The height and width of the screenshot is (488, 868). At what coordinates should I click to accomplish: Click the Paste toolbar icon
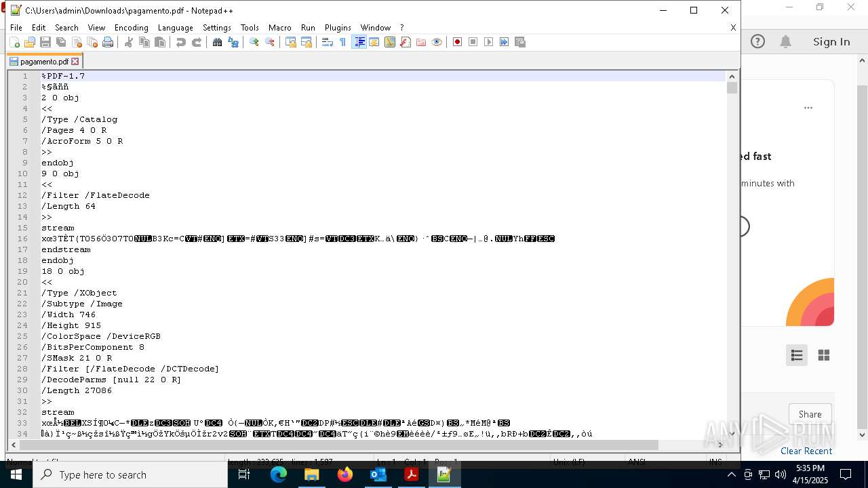pyautogui.click(x=160, y=42)
